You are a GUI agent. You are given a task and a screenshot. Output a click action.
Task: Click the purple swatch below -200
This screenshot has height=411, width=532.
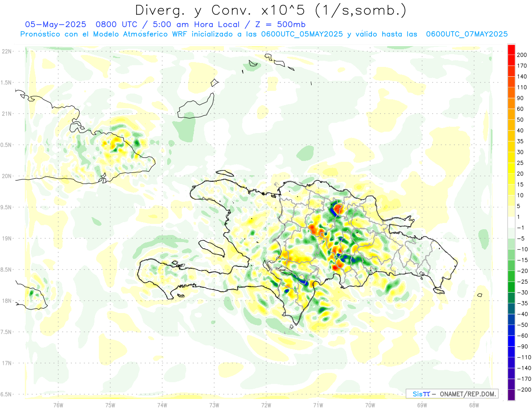point(511,395)
